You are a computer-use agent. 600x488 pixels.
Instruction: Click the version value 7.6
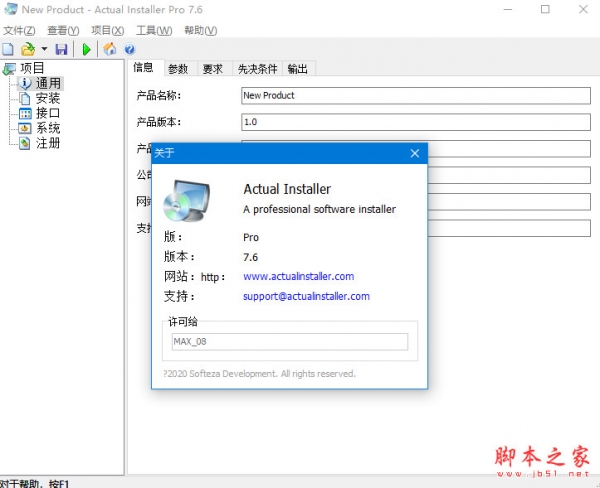(251, 257)
